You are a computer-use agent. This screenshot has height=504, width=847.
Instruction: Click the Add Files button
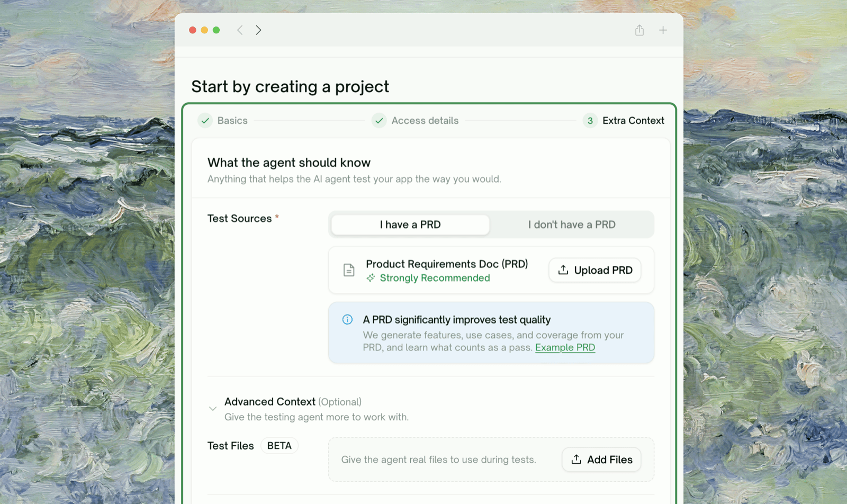point(601,460)
